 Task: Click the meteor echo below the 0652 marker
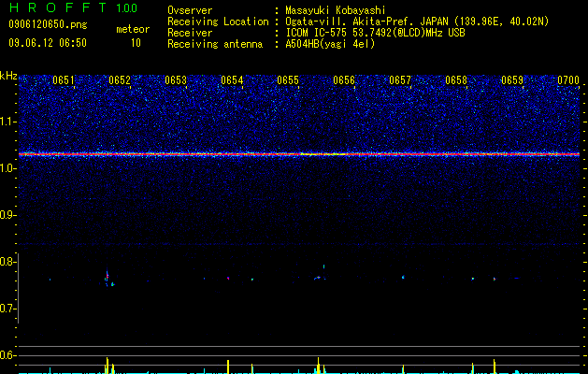pos(108,277)
